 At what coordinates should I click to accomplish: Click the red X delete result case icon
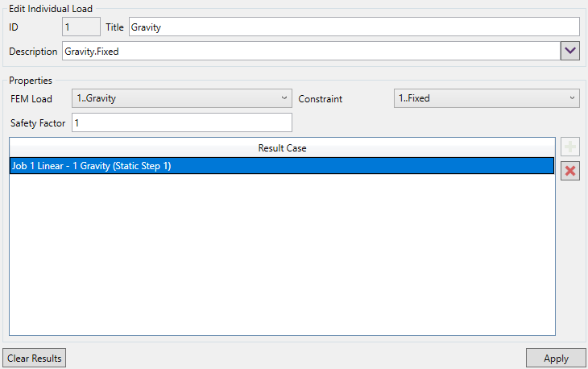tap(570, 170)
